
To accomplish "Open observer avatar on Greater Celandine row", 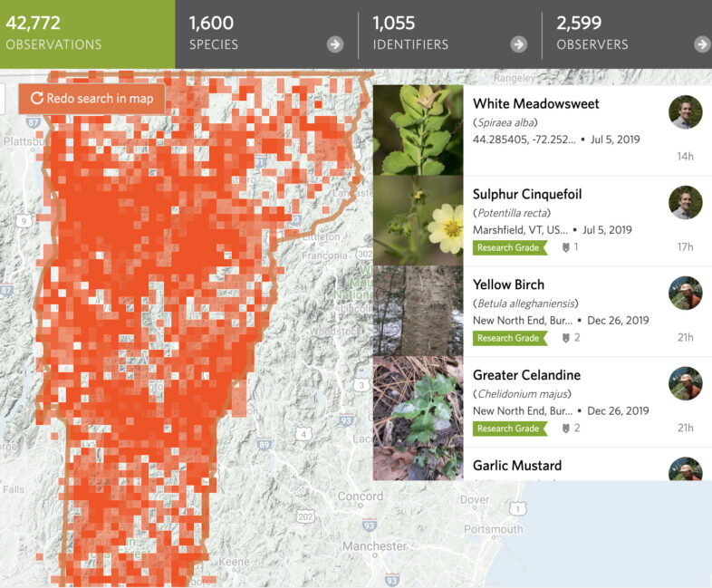I will 685,384.
